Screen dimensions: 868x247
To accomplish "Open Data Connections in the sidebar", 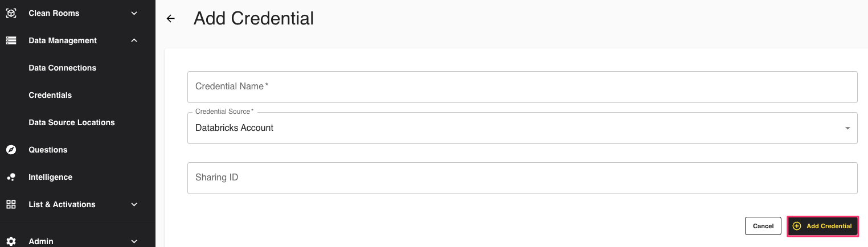I will tap(63, 68).
